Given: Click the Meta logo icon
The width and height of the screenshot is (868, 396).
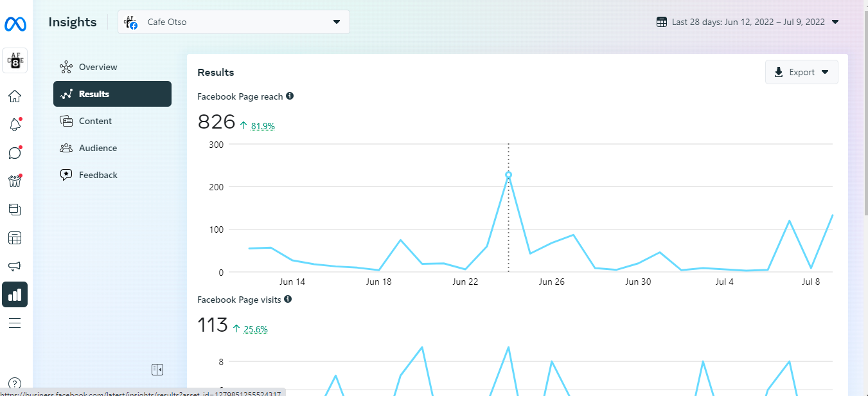Looking at the screenshot, I should coord(15,24).
